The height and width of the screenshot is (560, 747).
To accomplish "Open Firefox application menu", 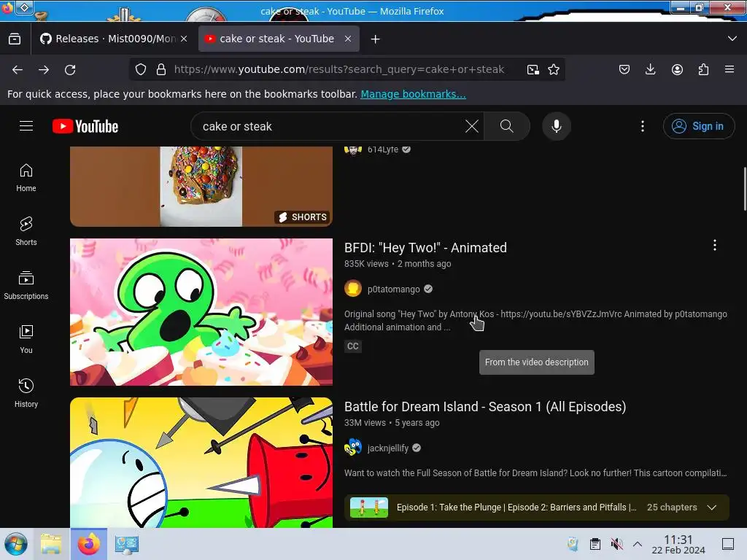I will (729, 69).
